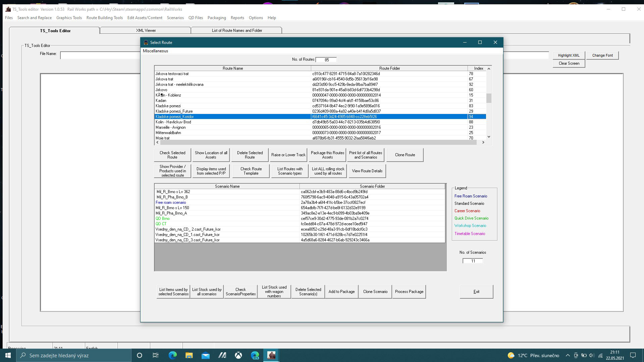Click the Change Font button
The height and width of the screenshot is (362, 644).
pyautogui.click(x=602, y=55)
